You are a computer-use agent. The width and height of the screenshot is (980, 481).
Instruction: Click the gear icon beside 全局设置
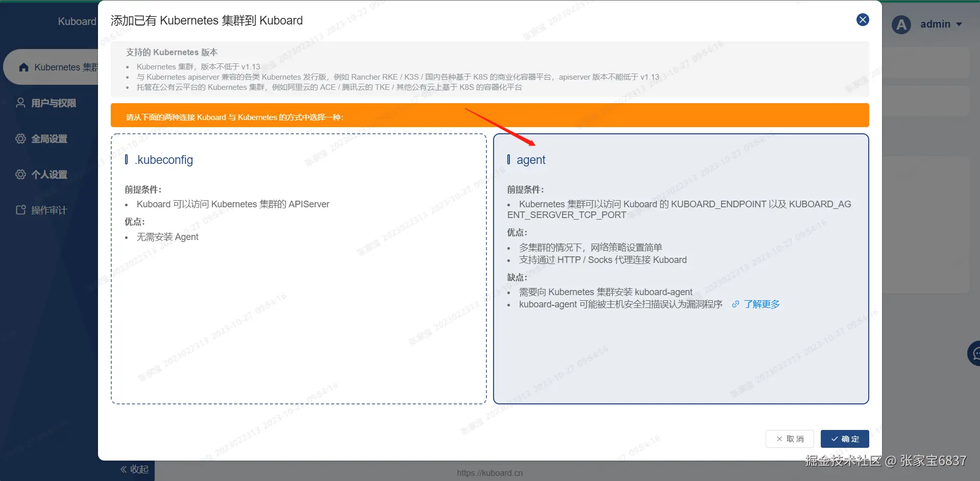click(20, 138)
